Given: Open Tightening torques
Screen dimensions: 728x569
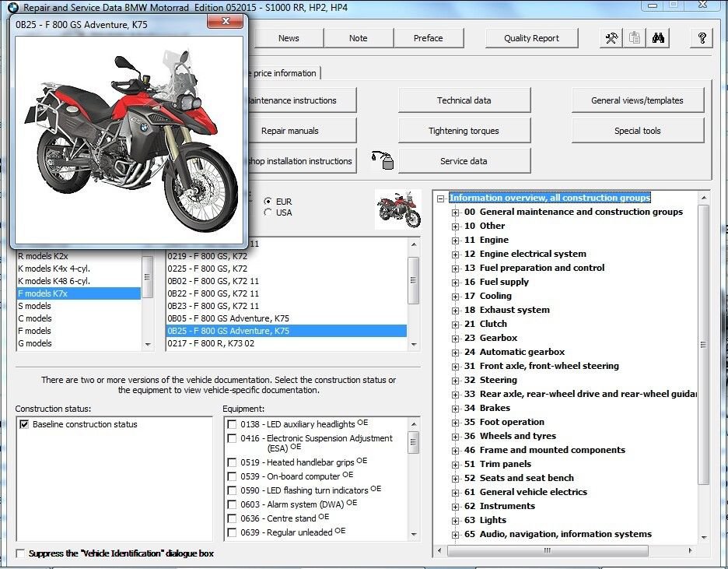Looking at the screenshot, I should coord(464,131).
